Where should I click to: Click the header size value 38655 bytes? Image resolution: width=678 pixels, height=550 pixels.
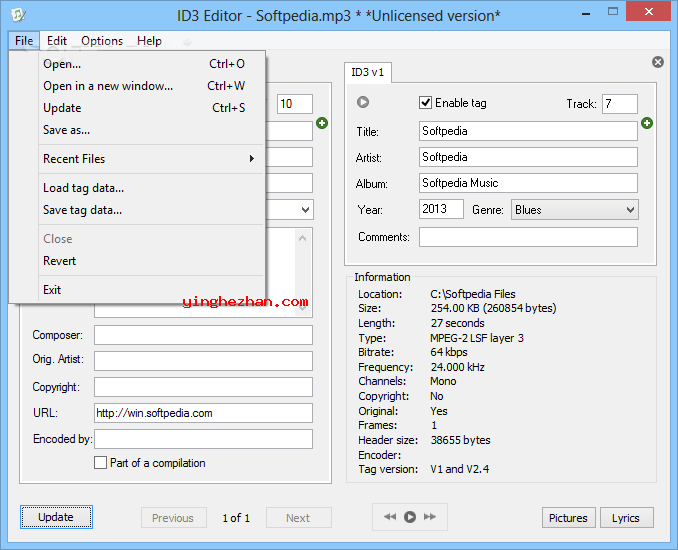coord(461,440)
